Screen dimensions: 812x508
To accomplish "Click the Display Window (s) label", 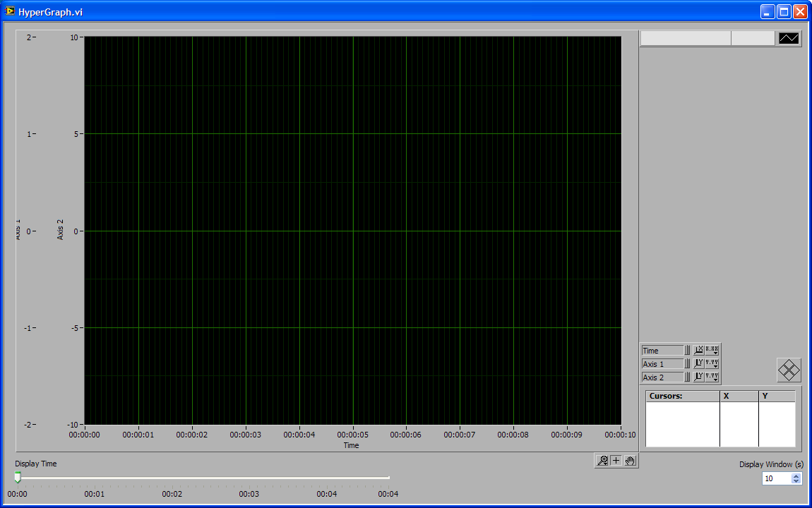I will tap(771, 464).
